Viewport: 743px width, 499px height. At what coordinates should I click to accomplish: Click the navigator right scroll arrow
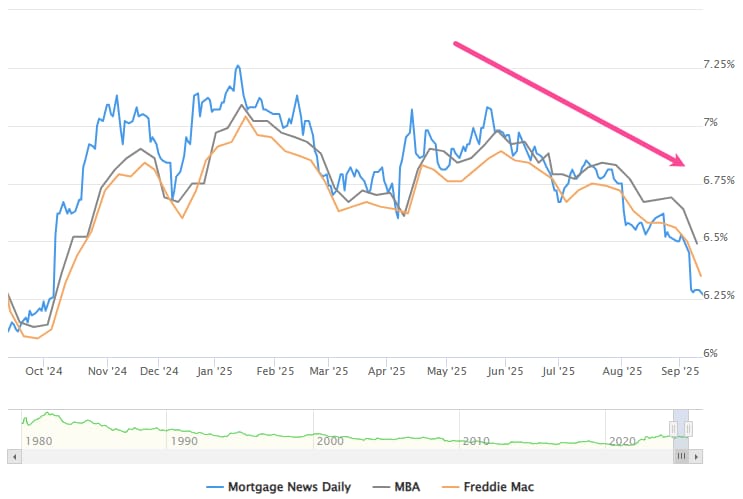click(696, 457)
